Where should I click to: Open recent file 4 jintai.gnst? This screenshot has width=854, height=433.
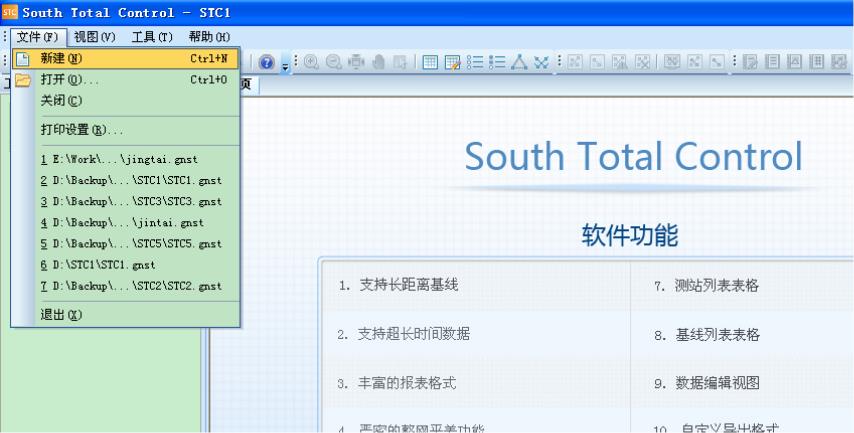coord(125,223)
